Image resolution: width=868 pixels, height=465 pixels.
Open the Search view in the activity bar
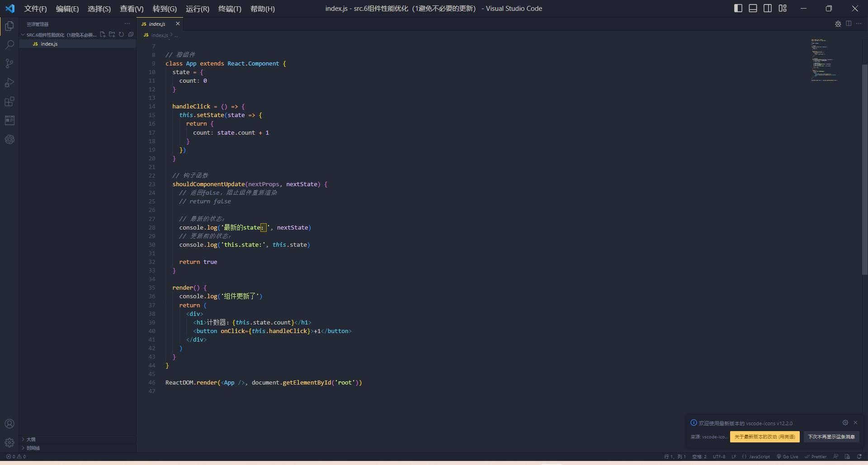pos(9,44)
